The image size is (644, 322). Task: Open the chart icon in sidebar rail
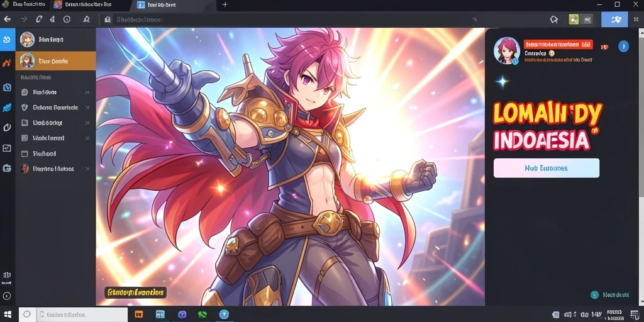tap(7, 148)
